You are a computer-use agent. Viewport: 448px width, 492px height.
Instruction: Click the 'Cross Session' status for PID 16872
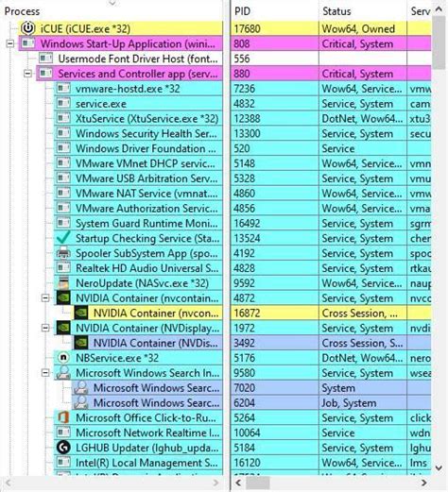click(x=363, y=313)
